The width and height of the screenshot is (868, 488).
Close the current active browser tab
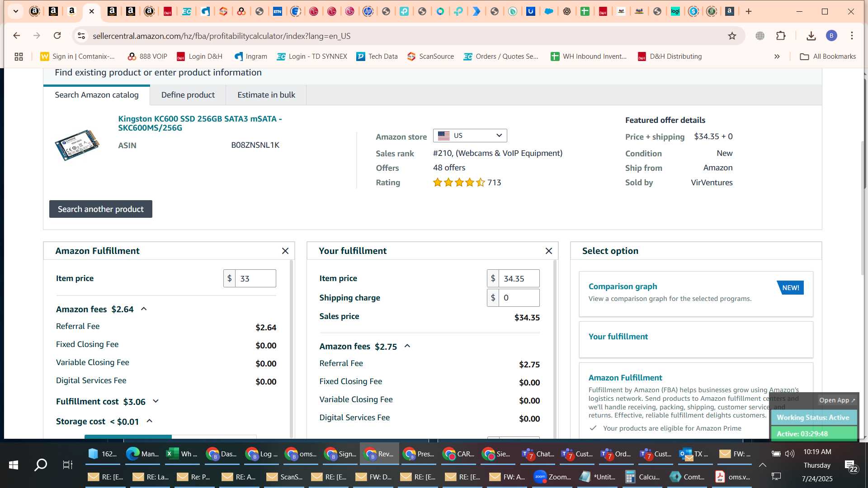pos(91,11)
